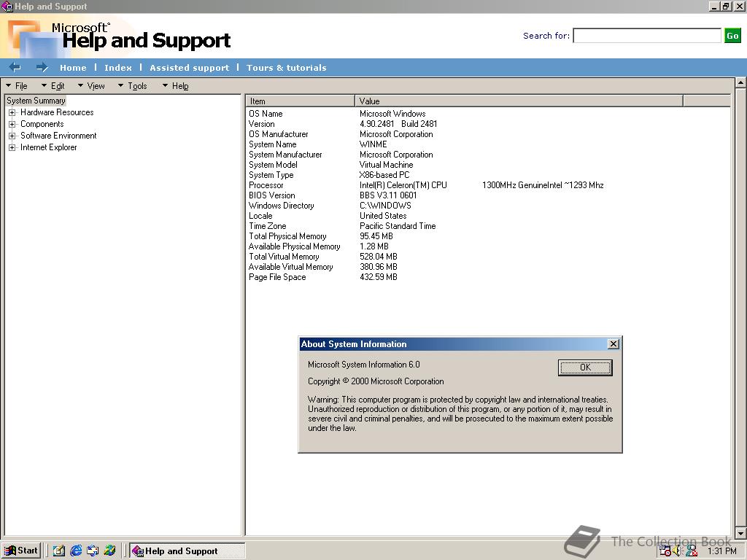The image size is (747, 560).
Task: Select the Version row label
Action: click(262, 124)
